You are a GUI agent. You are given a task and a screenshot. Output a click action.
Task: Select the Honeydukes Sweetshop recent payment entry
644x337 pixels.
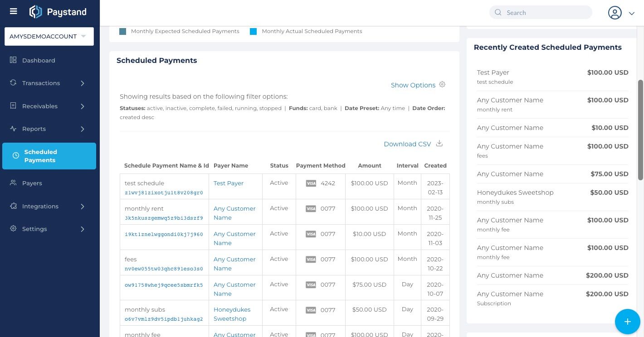552,197
